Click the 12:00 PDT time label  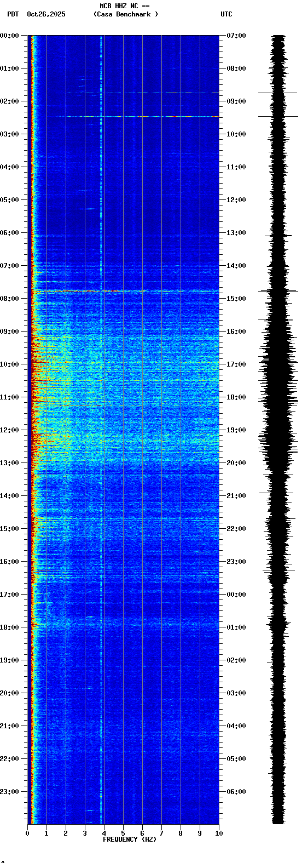(x=9, y=430)
